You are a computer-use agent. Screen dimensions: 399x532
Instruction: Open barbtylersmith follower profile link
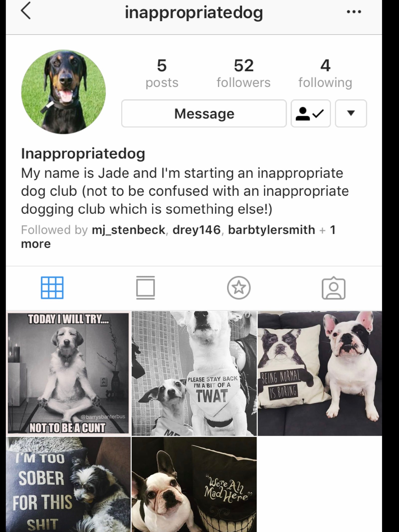(272, 230)
